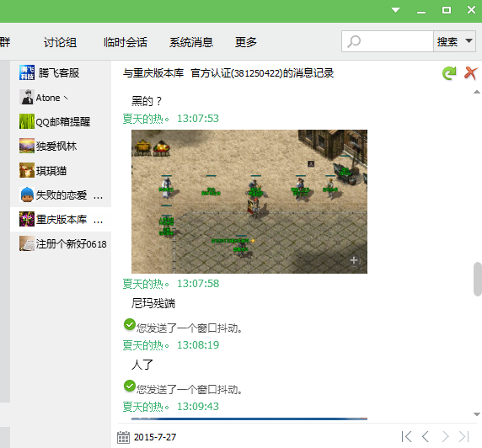Switch to 临时会话 tab
The height and width of the screenshot is (448, 482).
click(126, 42)
